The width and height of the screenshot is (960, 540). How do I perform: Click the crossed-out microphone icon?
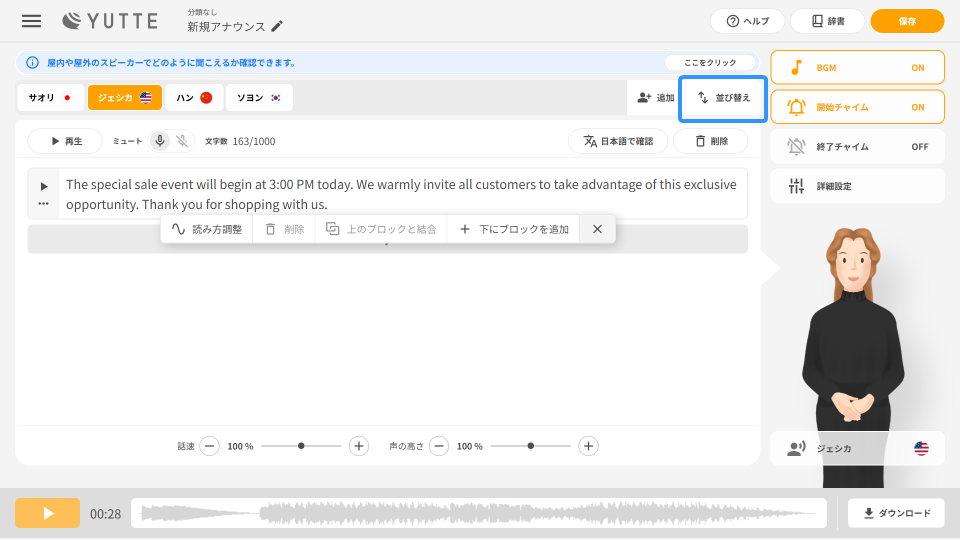[182, 141]
